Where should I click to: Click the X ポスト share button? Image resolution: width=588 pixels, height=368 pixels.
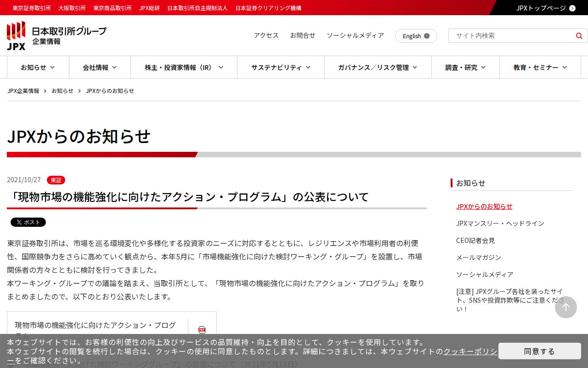click(x=28, y=222)
